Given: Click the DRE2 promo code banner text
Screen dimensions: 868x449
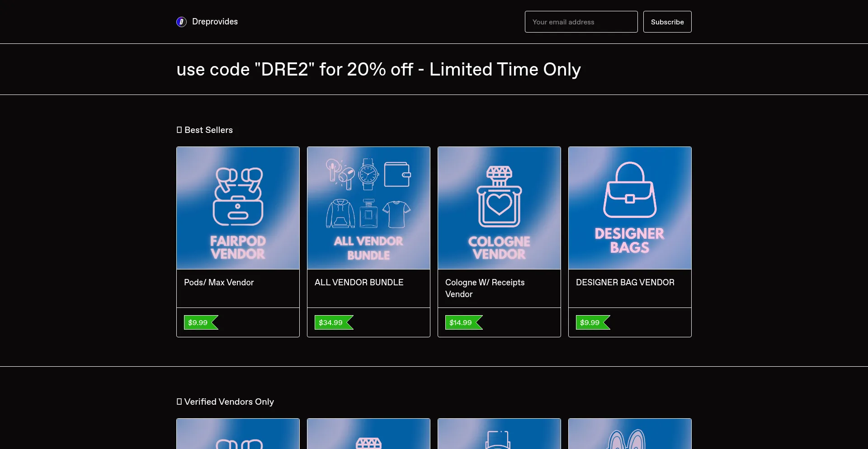Looking at the screenshot, I should point(378,70).
